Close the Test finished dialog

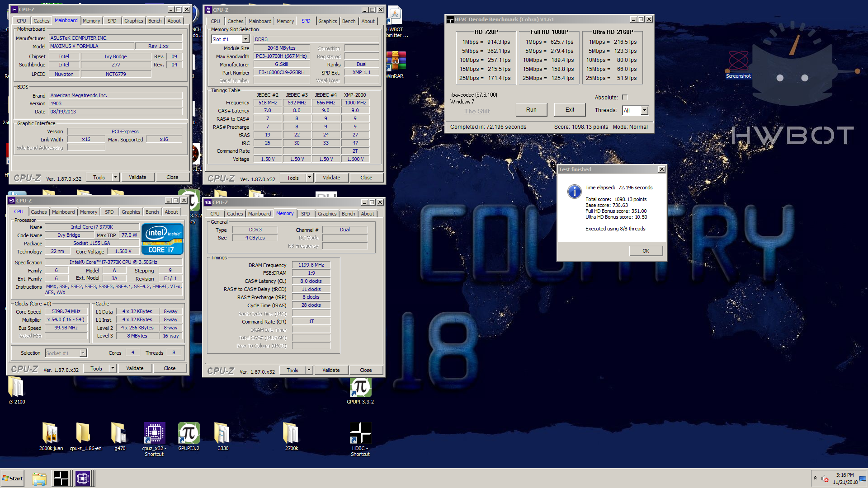(661, 169)
